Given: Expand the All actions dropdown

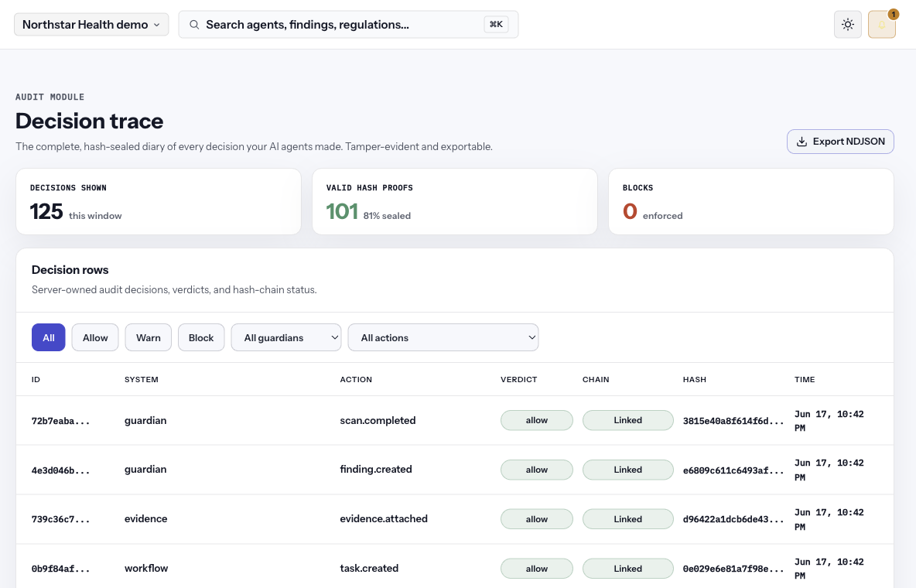Looking at the screenshot, I should pos(443,337).
